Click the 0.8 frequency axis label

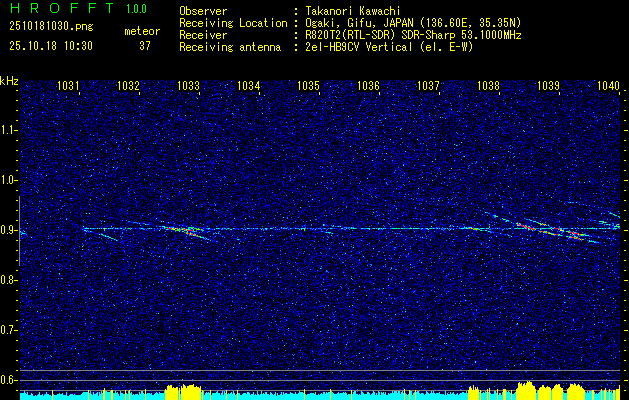pyautogui.click(x=8, y=280)
